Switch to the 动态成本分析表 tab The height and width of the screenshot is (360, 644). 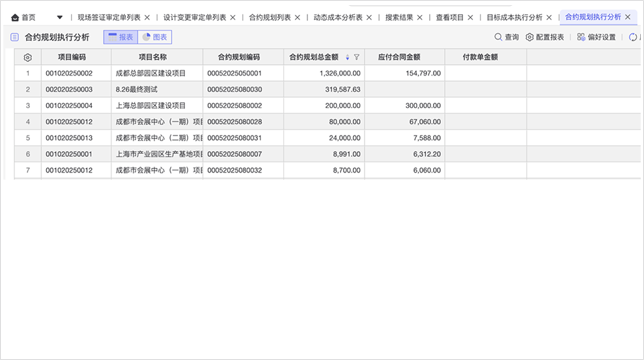point(337,18)
